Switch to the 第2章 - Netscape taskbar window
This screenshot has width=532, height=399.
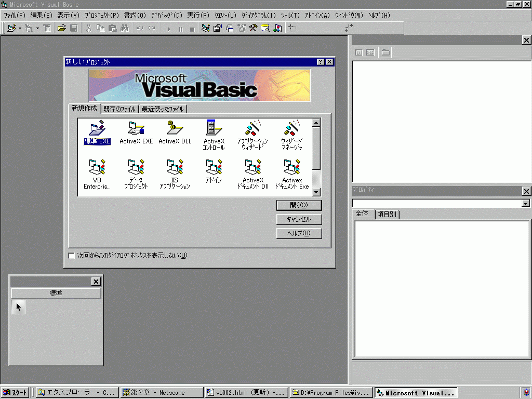[x=162, y=393]
